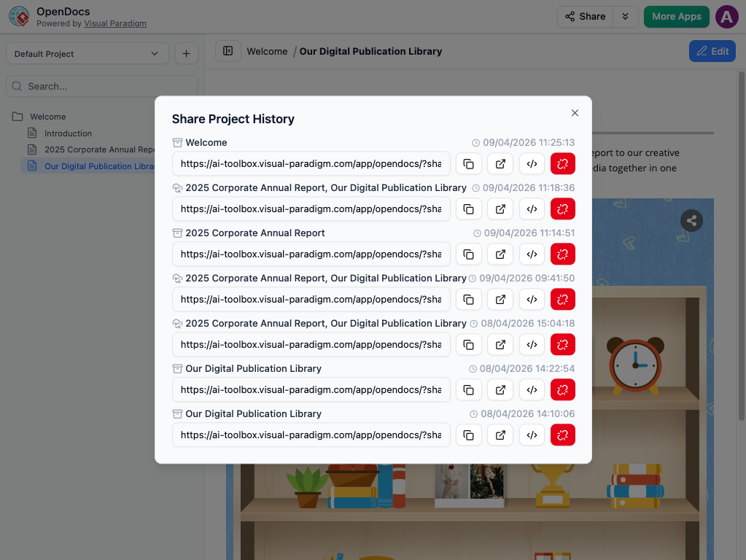Get embed code for Welcome share
Image resolution: width=746 pixels, height=560 pixels.
point(532,164)
